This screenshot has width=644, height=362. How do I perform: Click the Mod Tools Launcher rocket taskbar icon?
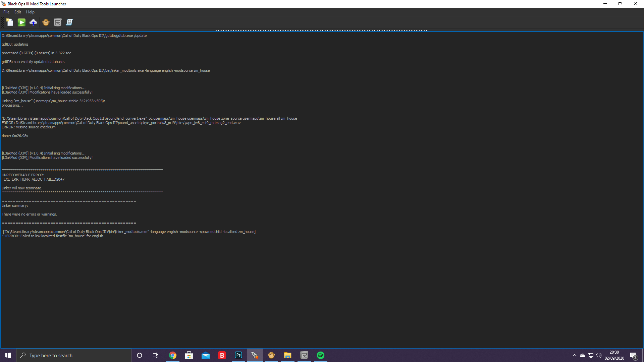tap(255, 355)
